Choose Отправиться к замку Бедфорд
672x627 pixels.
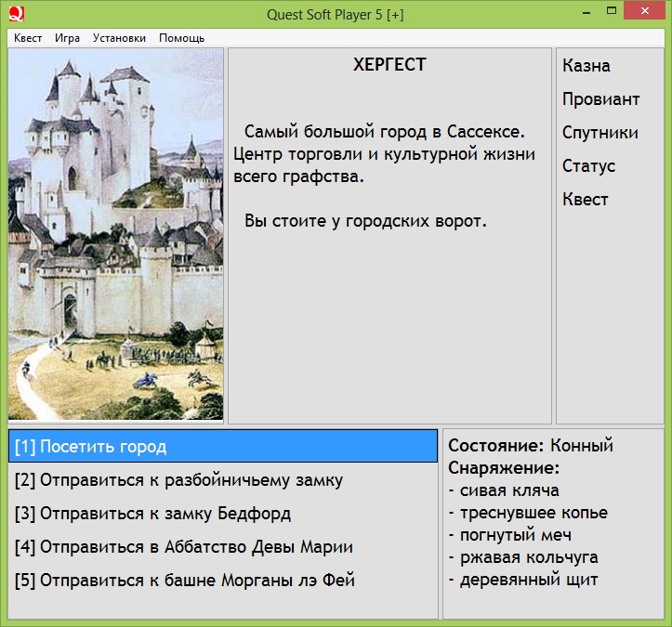coord(223,513)
